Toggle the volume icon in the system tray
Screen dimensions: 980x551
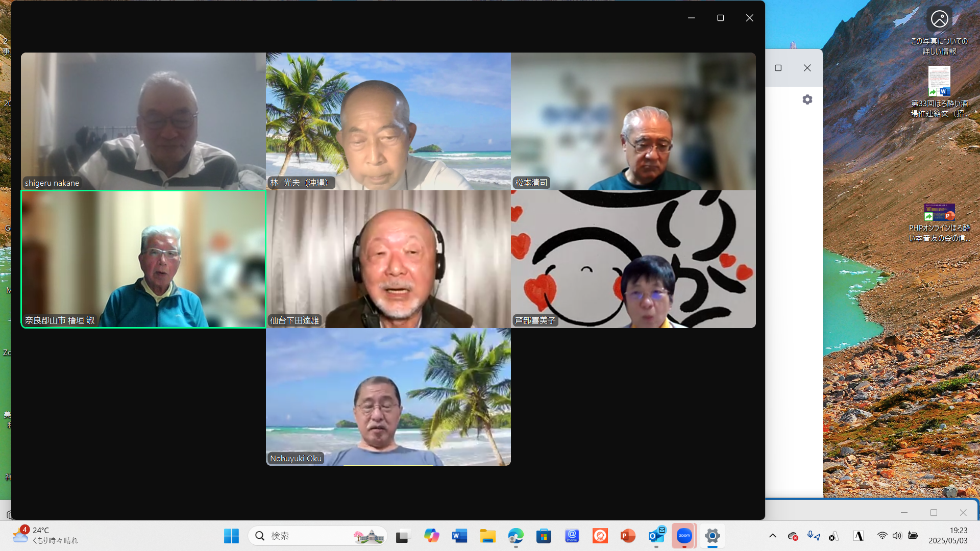(x=897, y=536)
